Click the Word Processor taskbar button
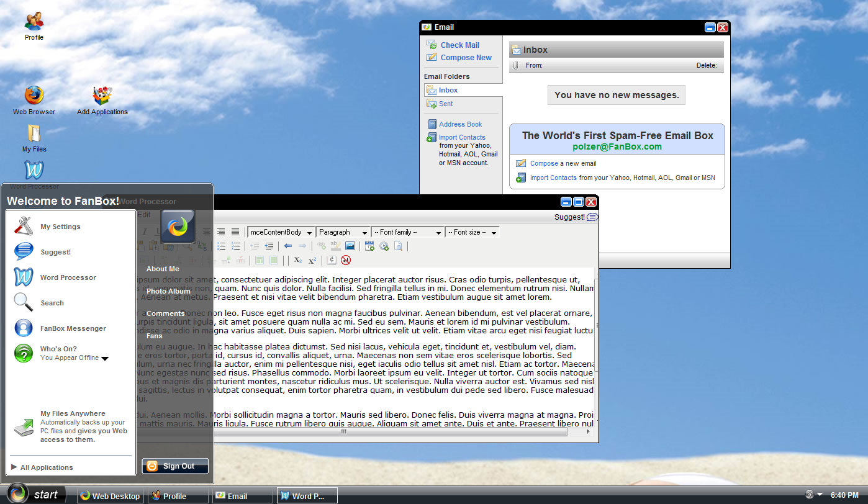 click(307, 495)
